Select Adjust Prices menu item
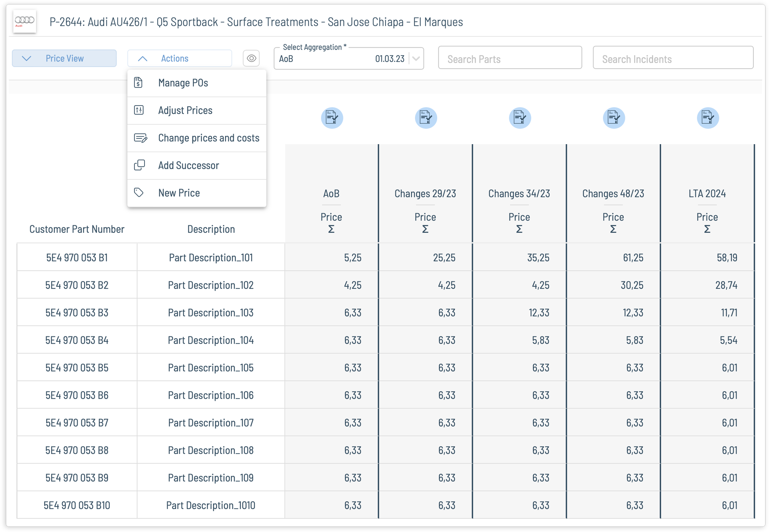This screenshot has width=769, height=532. [197, 111]
